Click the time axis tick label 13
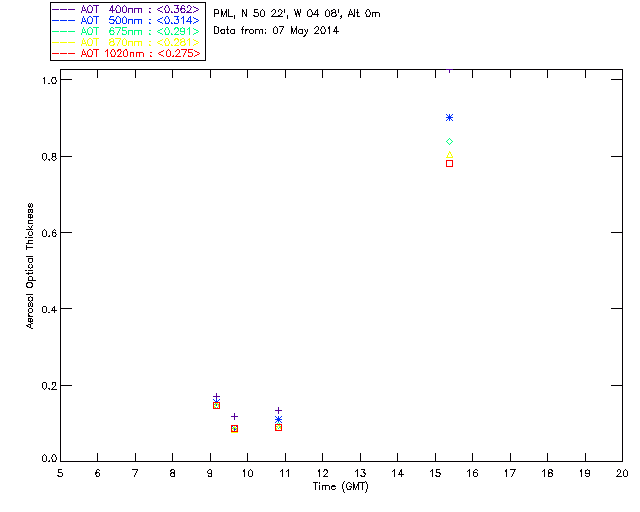Screen dimensions: 640x512 click(x=360, y=473)
